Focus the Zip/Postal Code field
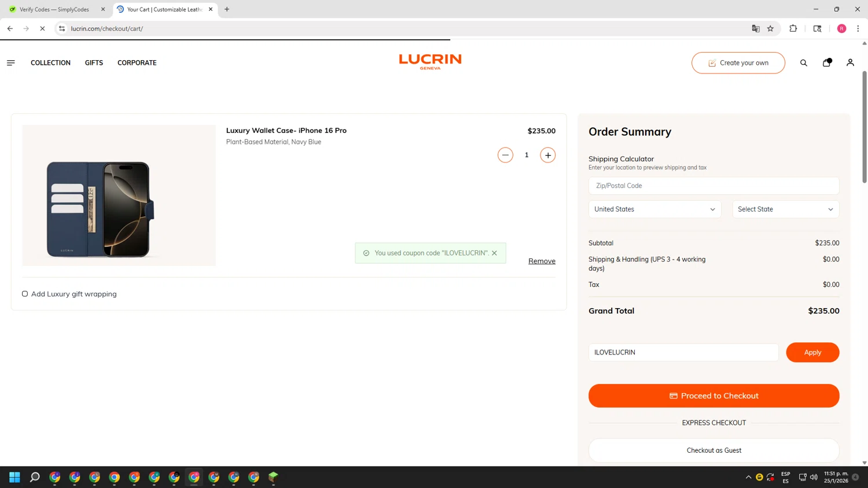Viewport: 868px width, 488px height. click(713, 186)
